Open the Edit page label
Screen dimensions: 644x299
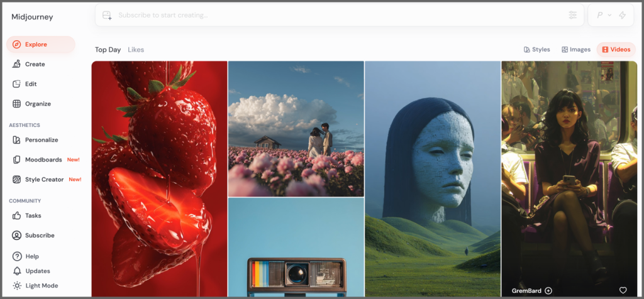(31, 84)
